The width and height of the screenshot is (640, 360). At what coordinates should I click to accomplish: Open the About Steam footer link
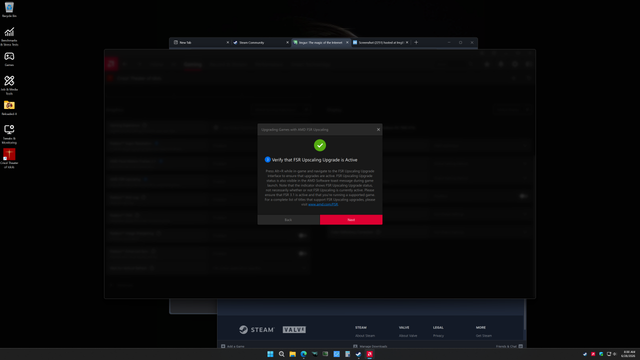365,336
